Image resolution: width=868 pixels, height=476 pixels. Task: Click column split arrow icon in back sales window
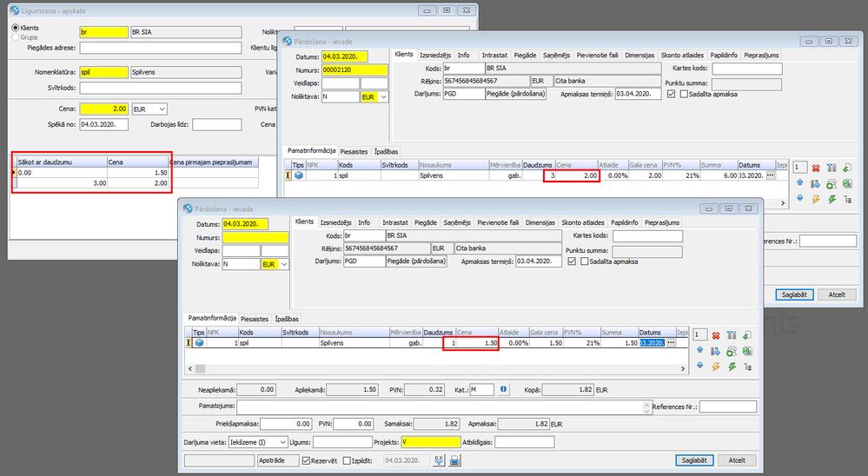832,168
